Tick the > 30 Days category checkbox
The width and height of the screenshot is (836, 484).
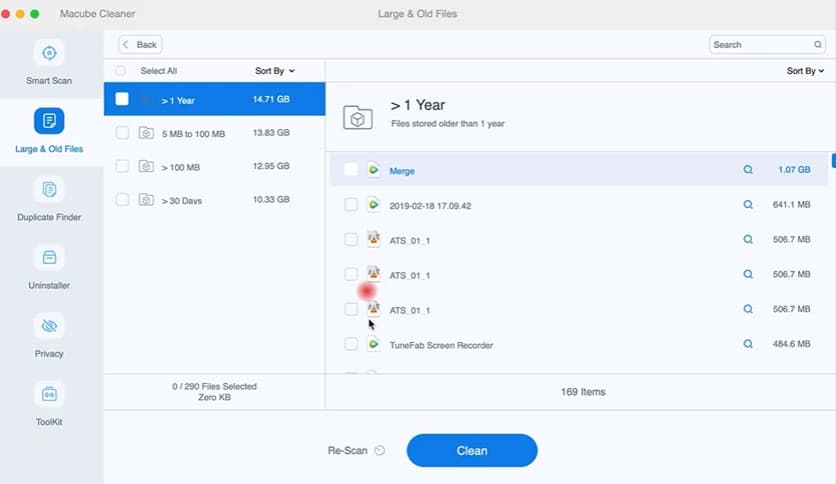pyautogui.click(x=122, y=200)
